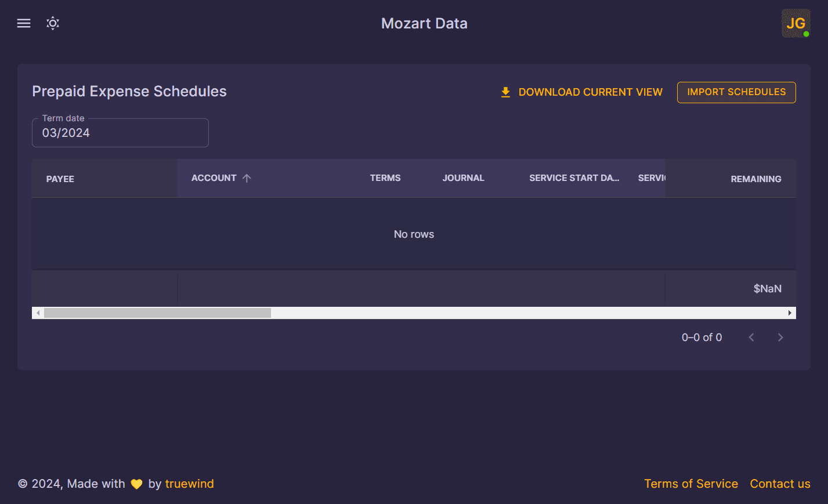Click the JOURNAL column header
Image resolution: width=828 pixels, height=504 pixels.
(x=463, y=178)
